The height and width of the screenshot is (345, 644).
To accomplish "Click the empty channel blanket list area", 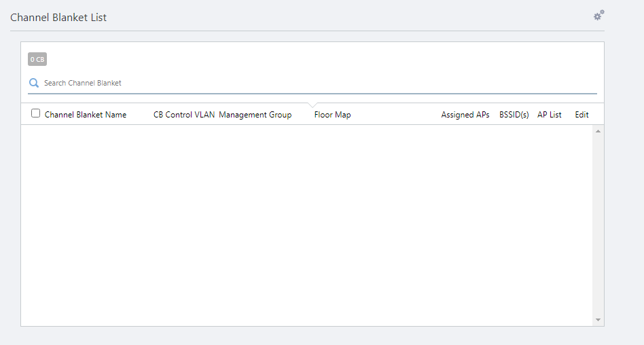I will 306,224.
